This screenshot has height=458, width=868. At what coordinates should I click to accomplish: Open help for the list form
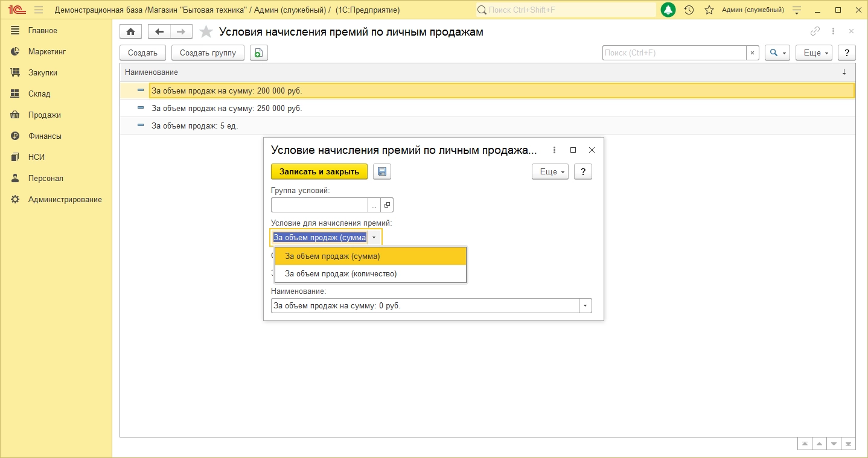click(847, 53)
